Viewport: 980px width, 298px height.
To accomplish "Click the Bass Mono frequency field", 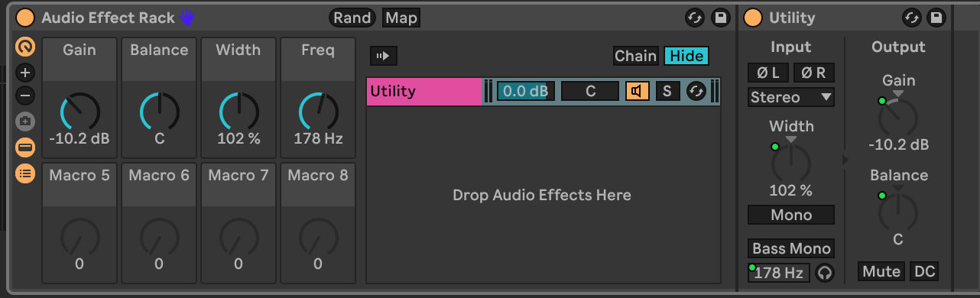I will 779,273.
